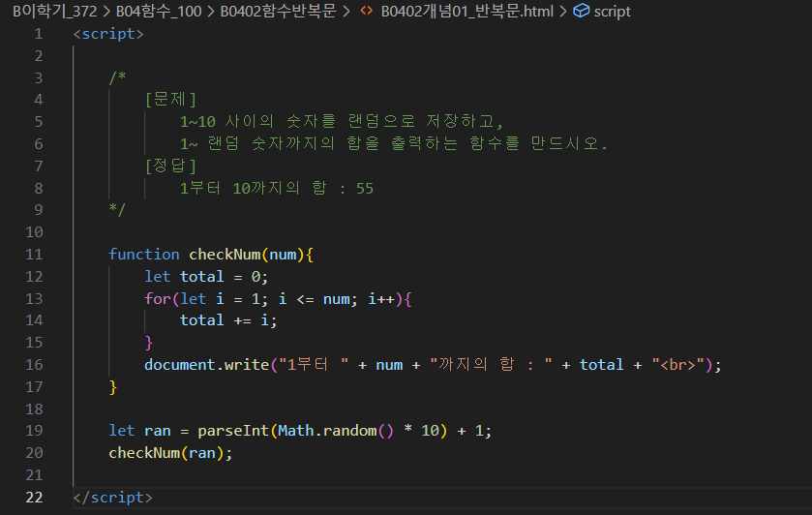The image size is (812, 515).
Task: Click the script symbol cube icon
Action: [581, 11]
